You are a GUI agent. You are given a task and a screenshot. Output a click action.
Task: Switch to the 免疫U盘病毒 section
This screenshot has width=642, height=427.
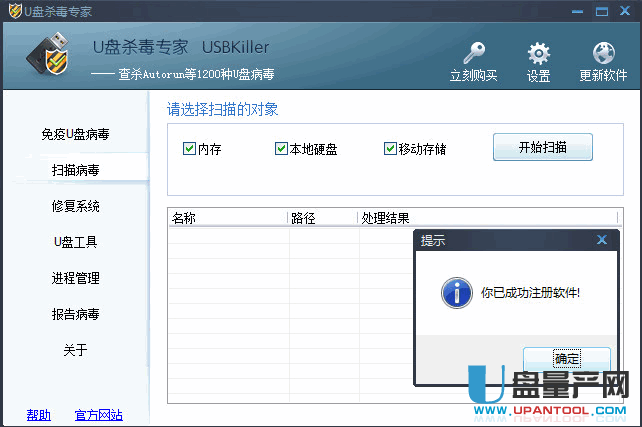pos(75,134)
